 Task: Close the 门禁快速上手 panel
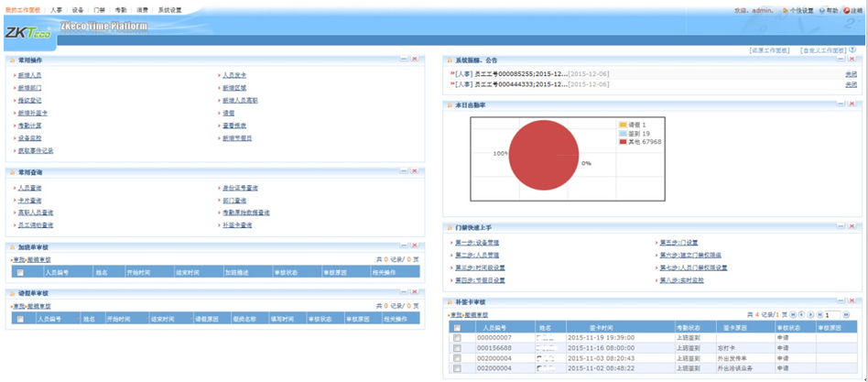[852, 225]
